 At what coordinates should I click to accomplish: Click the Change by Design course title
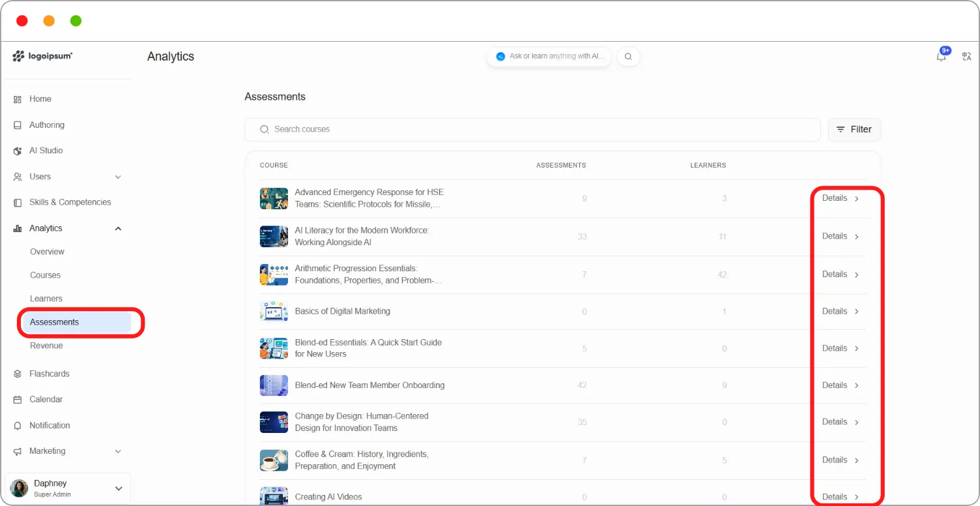tap(362, 422)
